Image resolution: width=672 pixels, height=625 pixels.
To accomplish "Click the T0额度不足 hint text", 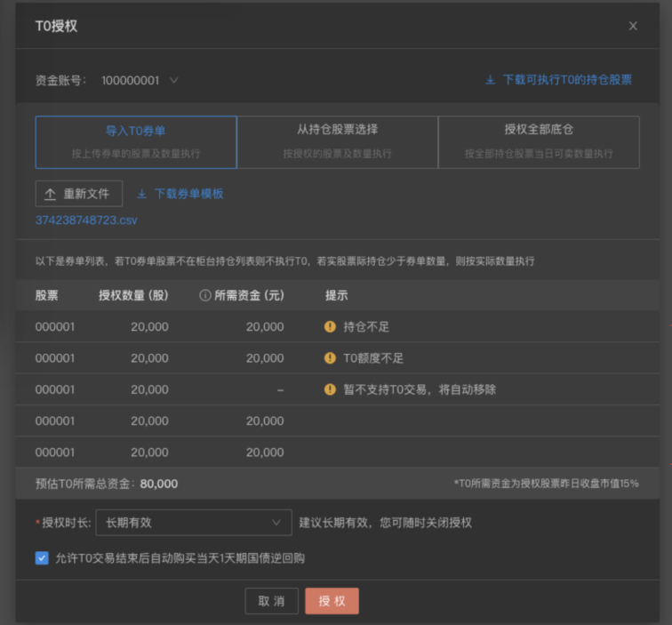I will (373, 358).
